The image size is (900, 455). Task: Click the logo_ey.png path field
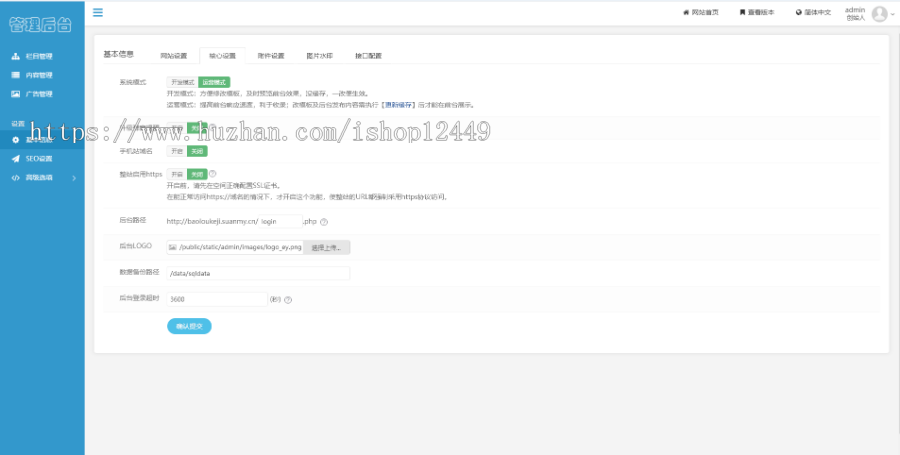235,248
